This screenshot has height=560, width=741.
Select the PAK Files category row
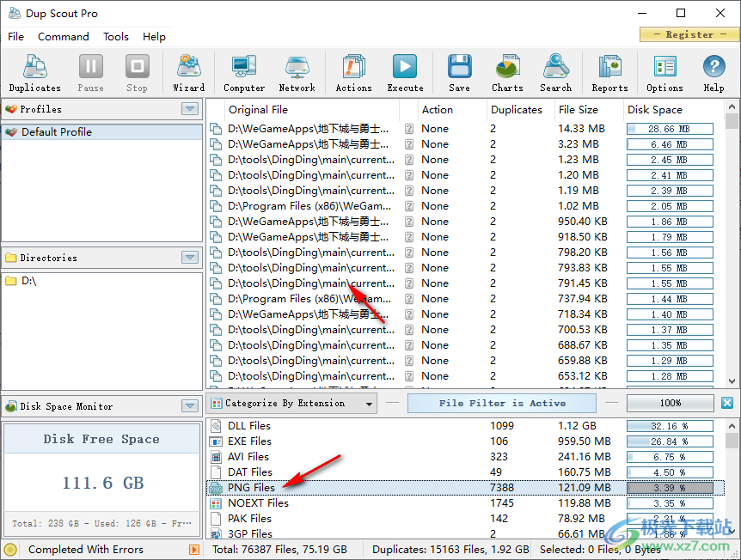[x=465, y=519]
